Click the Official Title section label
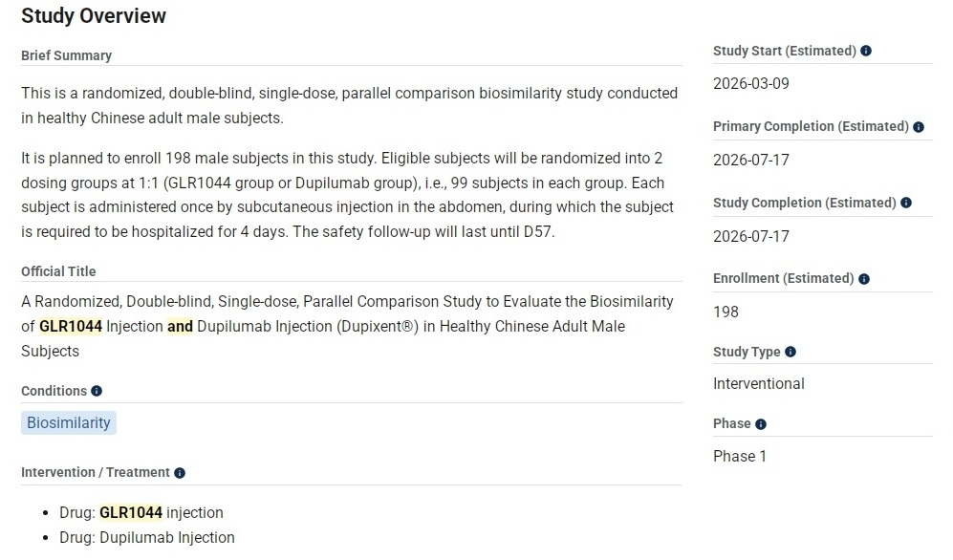This screenshot has width=953, height=560. (58, 271)
